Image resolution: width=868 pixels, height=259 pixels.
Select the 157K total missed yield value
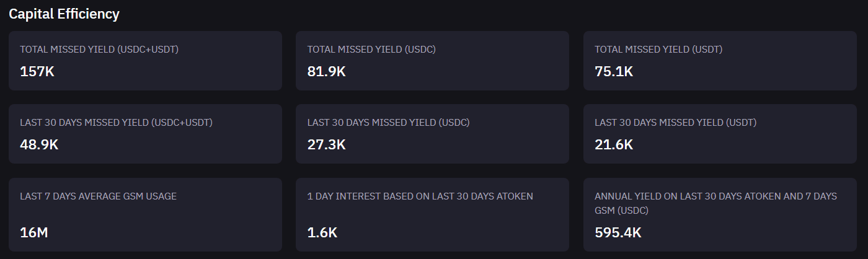(37, 71)
